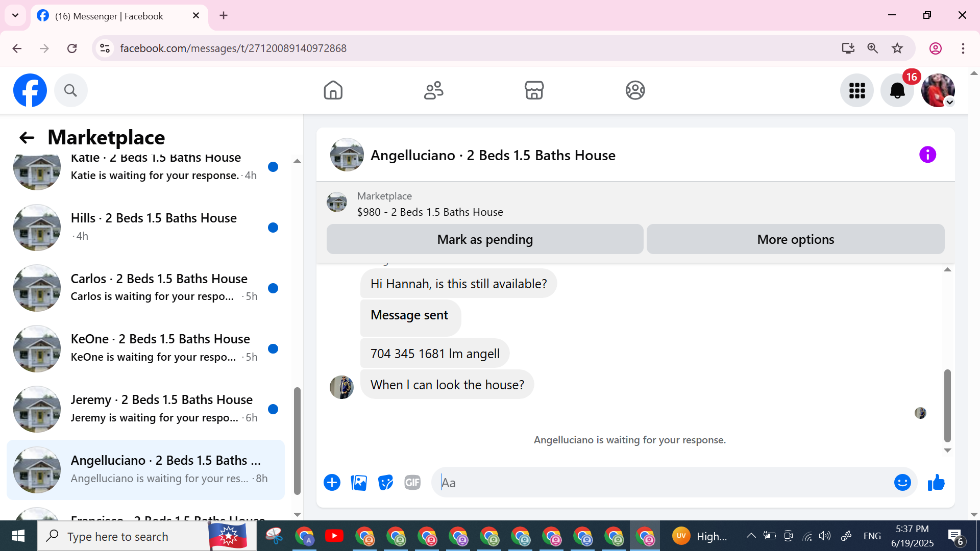
Task: Bookmark this page with the star
Action: [897, 48]
